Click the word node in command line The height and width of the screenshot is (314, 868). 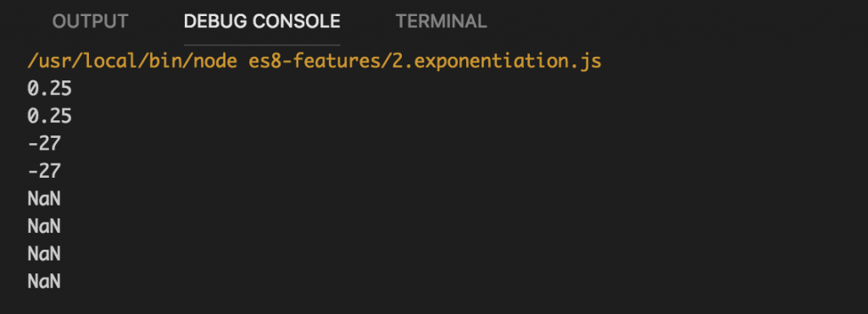tap(214, 62)
